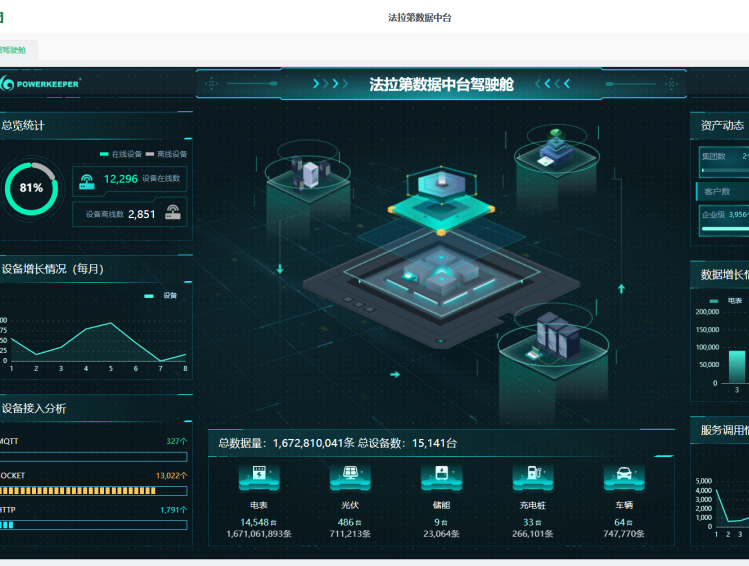
Task: Select the 电表 meter icon
Action: (x=259, y=477)
